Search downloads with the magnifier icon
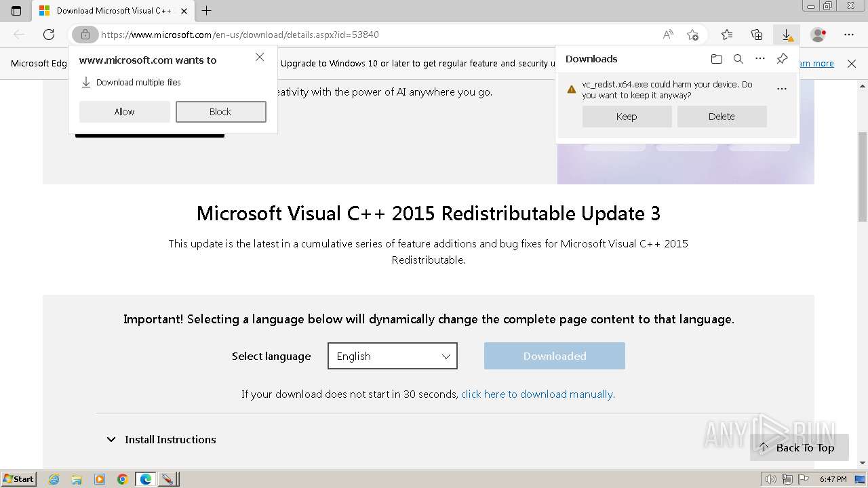868x488 pixels. click(x=738, y=59)
